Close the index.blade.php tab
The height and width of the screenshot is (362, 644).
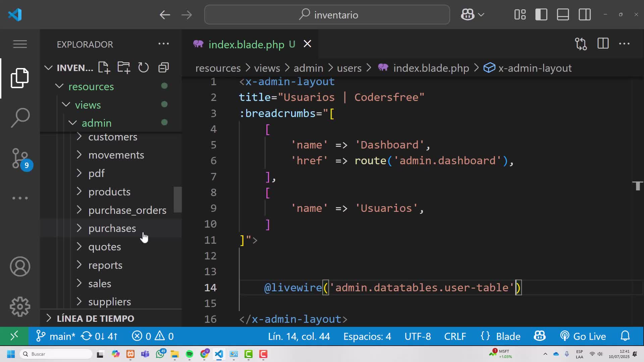(307, 44)
